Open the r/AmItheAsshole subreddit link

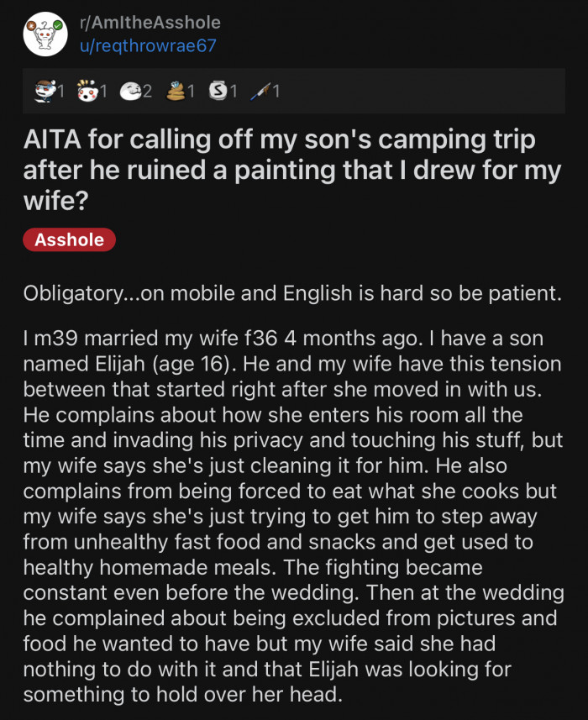[x=148, y=24]
